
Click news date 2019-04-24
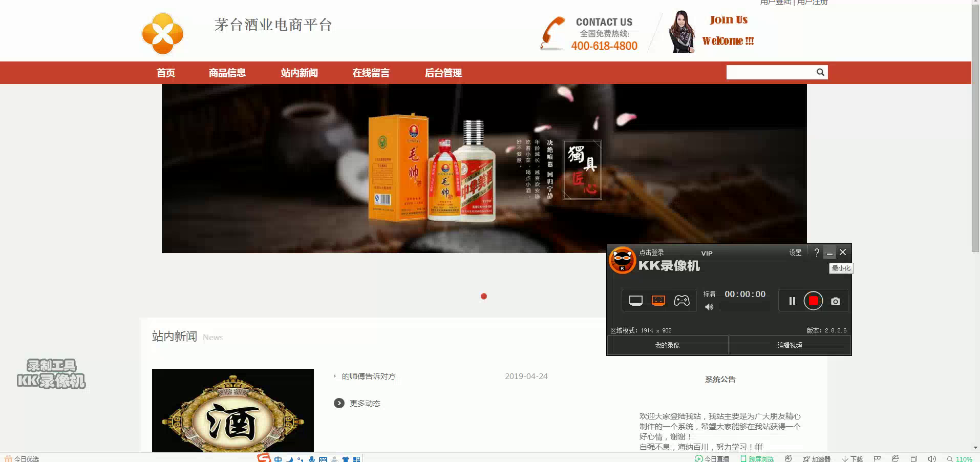(526, 376)
